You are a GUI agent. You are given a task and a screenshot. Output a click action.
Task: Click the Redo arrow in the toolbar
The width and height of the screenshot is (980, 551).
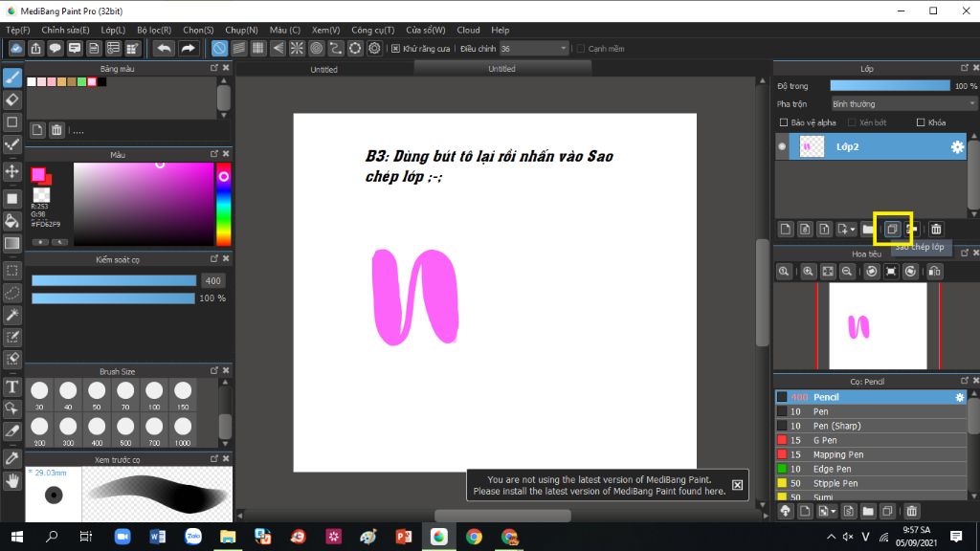click(188, 48)
